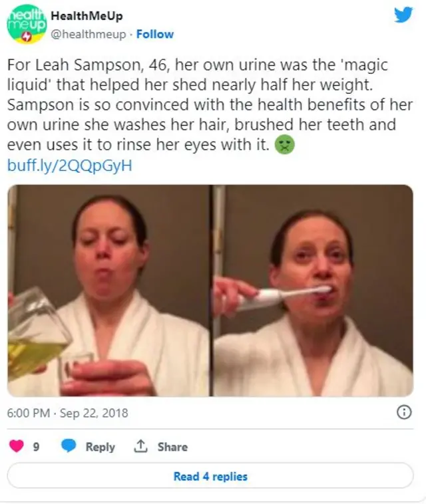
Task: Click the Read 4 replies button
Action: [210, 476]
